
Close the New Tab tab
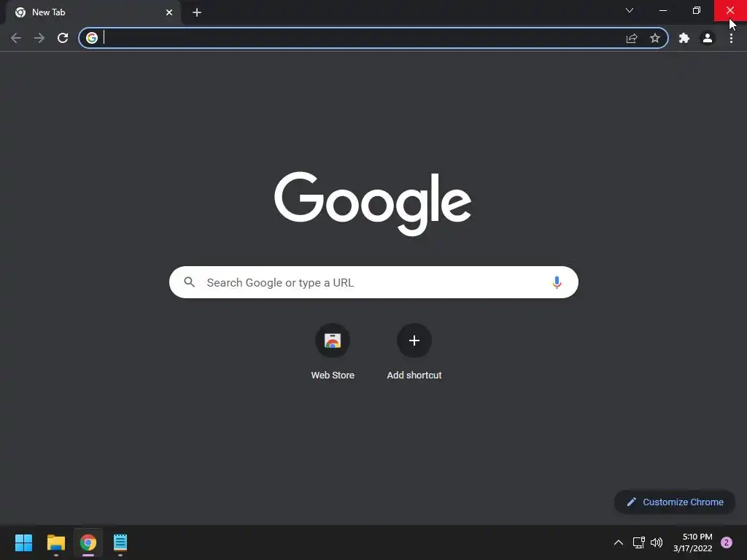(x=169, y=12)
